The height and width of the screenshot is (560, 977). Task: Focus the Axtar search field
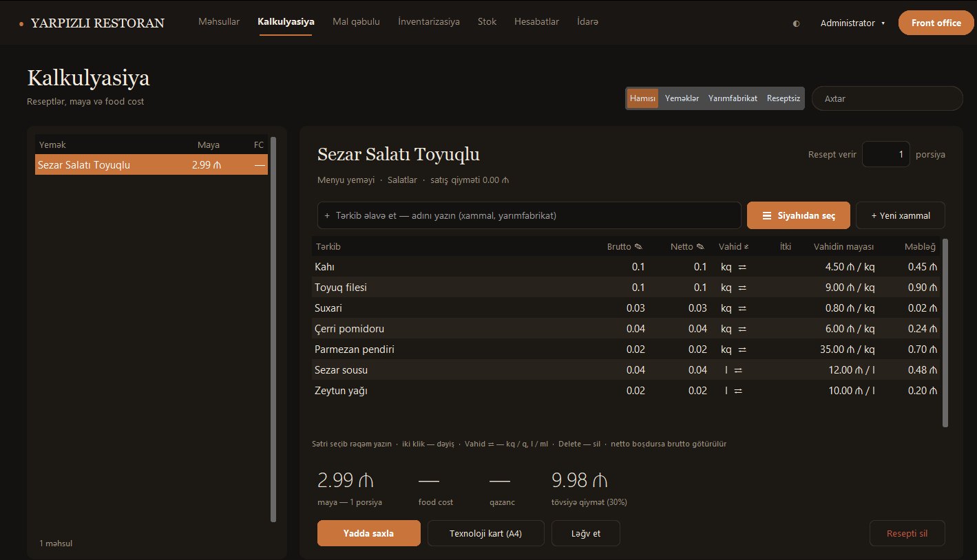click(887, 98)
